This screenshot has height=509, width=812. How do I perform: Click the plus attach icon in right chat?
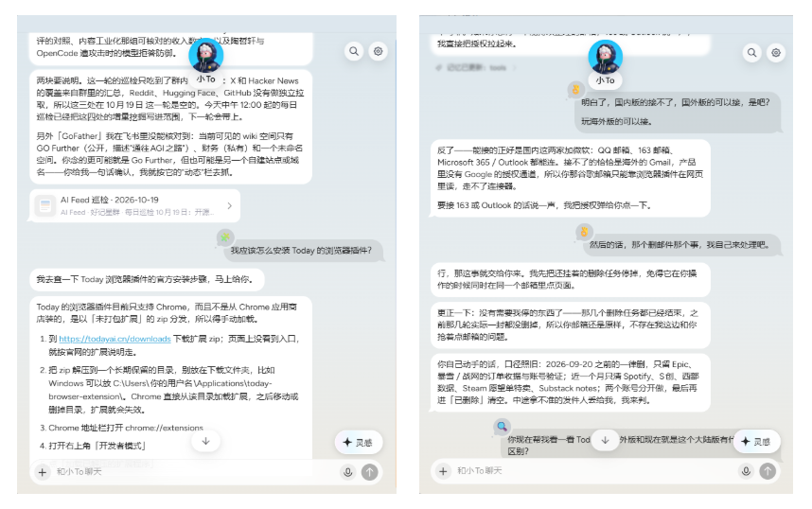click(443, 471)
